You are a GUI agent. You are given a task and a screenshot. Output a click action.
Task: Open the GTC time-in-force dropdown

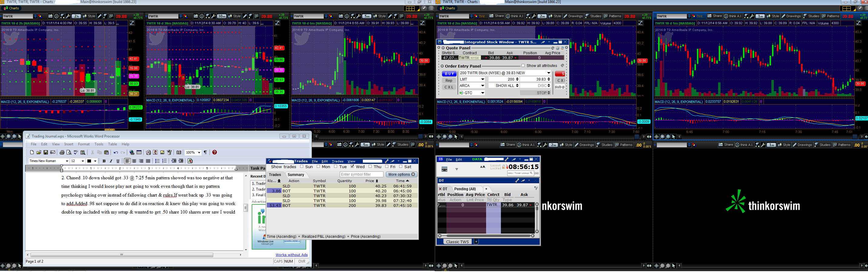482,93
